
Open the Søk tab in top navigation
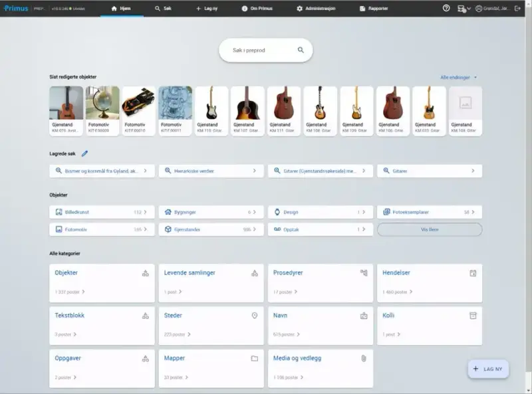pos(163,9)
